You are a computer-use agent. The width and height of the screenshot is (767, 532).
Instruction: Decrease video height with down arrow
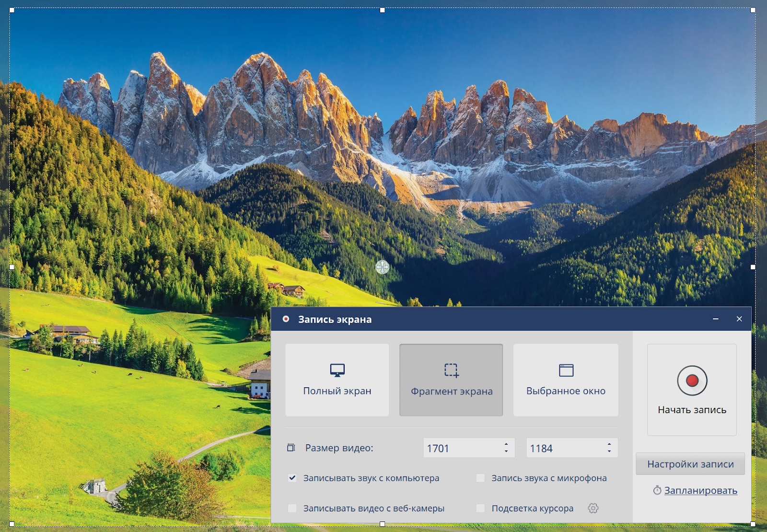click(609, 451)
